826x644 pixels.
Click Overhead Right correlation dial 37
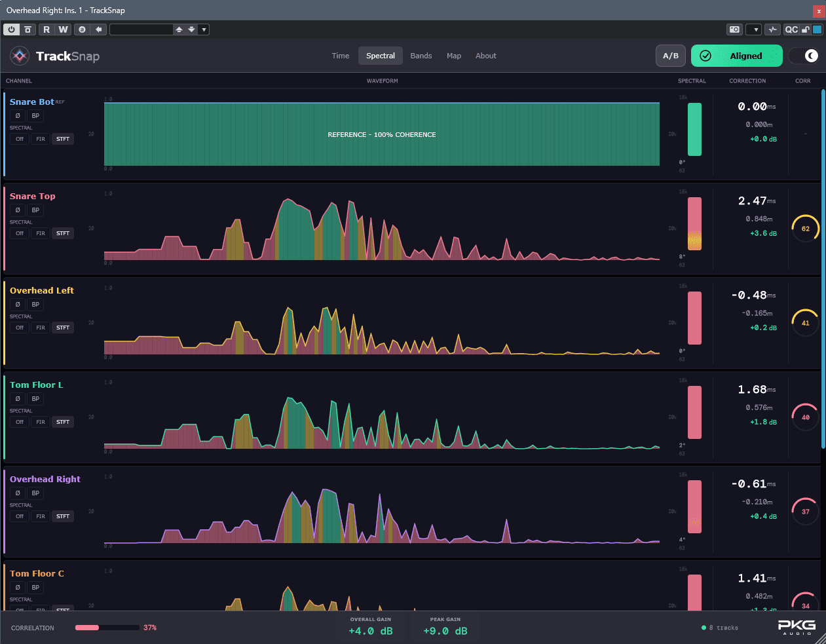pyautogui.click(x=806, y=512)
